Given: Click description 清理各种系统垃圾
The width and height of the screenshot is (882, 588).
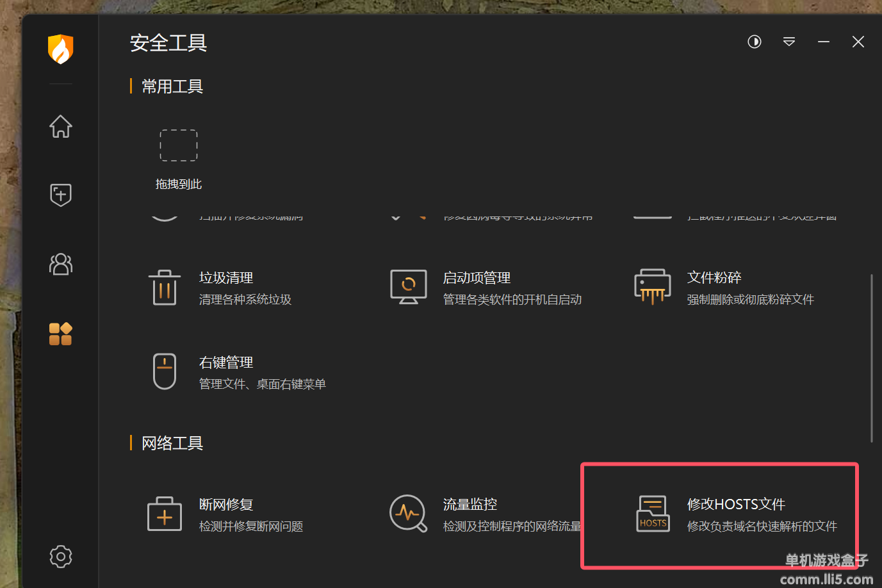Looking at the screenshot, I should (x=245, y=300).
